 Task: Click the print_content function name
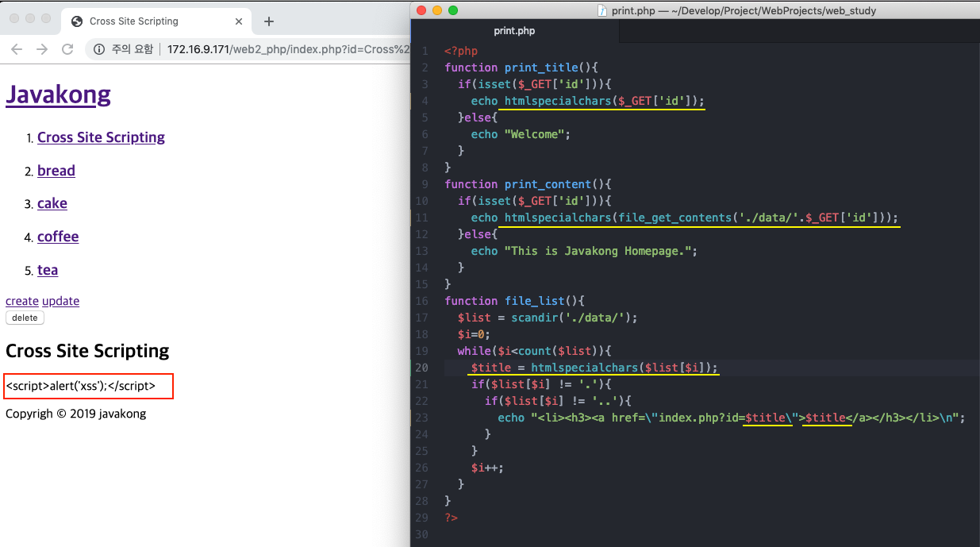548,184
